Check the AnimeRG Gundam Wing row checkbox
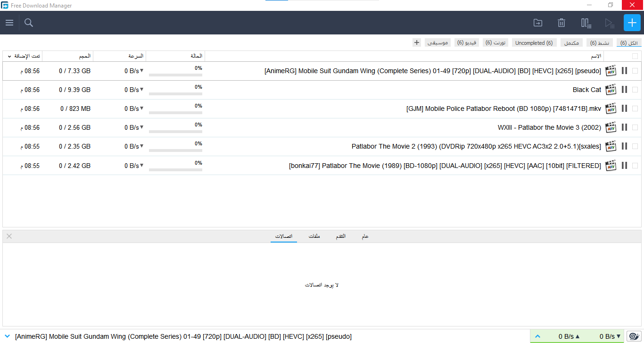The image size is (644, 343). point(635,71)
